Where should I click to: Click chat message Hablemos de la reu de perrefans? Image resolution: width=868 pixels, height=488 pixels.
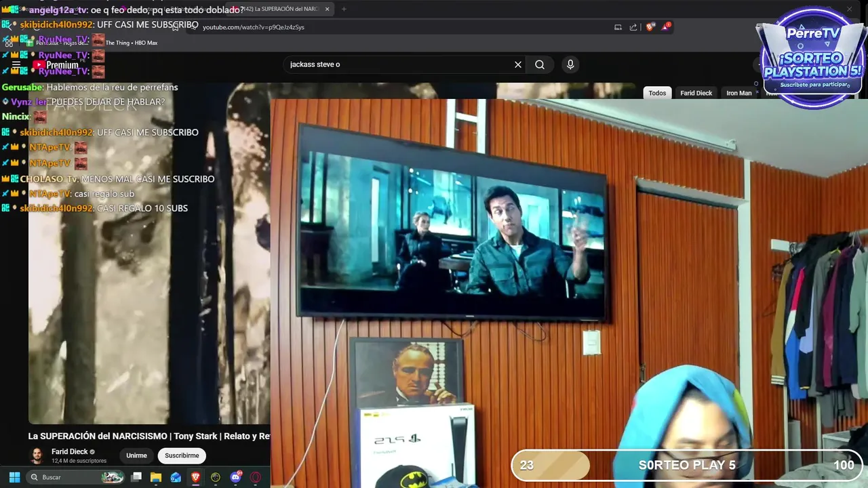coord(112,87)
